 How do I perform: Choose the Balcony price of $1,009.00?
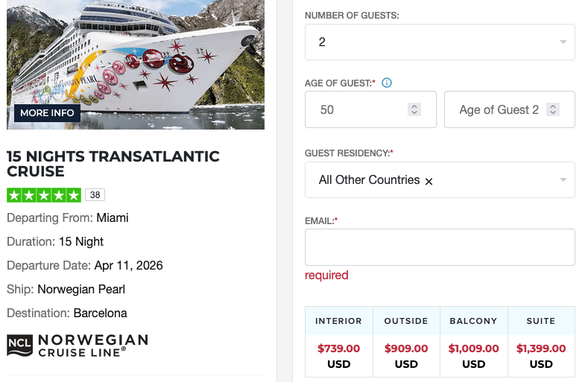[x=473, y=348]
